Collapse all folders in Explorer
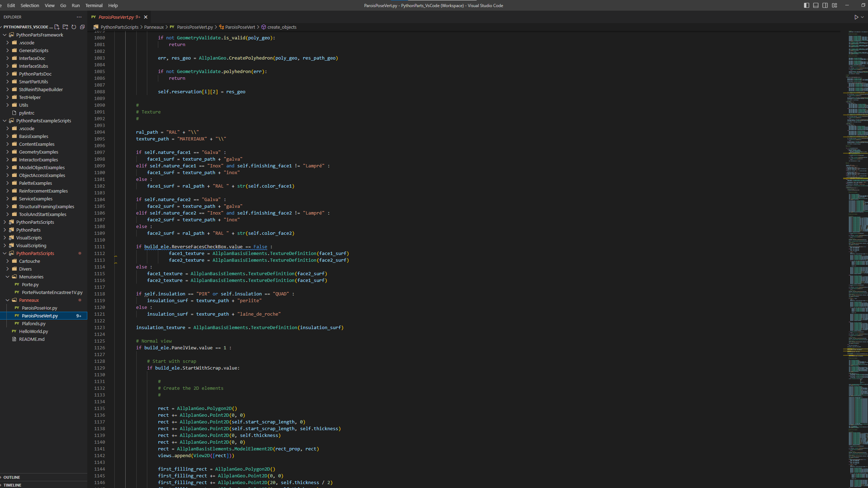This screenshot has height=488, width=868. (82, 27)
